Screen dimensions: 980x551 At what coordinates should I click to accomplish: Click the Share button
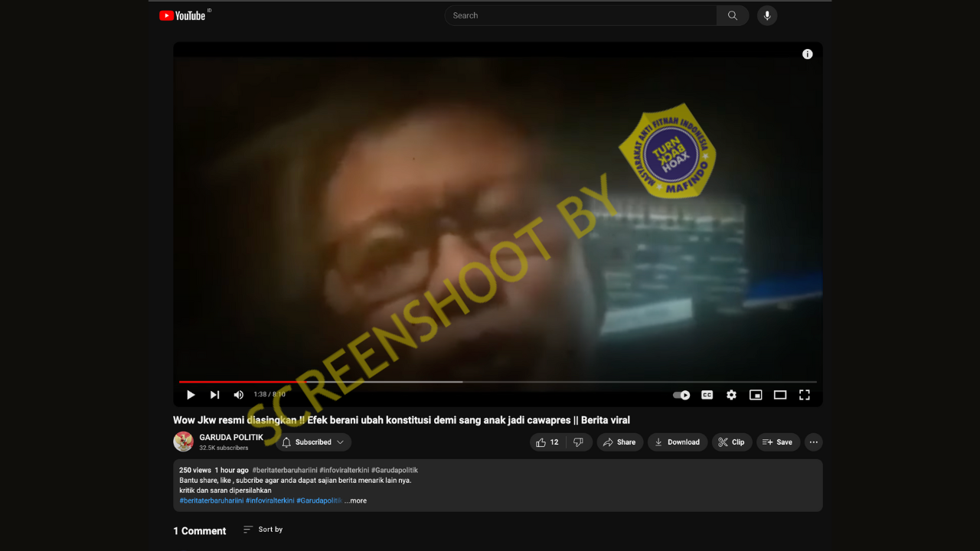pos(619,442)
